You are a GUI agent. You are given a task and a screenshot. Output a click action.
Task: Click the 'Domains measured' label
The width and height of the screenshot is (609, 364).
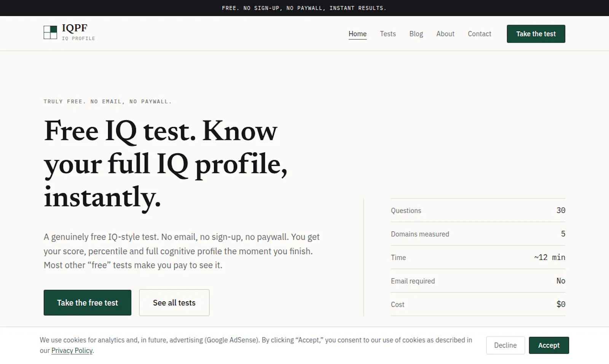(x=420, y=234)
